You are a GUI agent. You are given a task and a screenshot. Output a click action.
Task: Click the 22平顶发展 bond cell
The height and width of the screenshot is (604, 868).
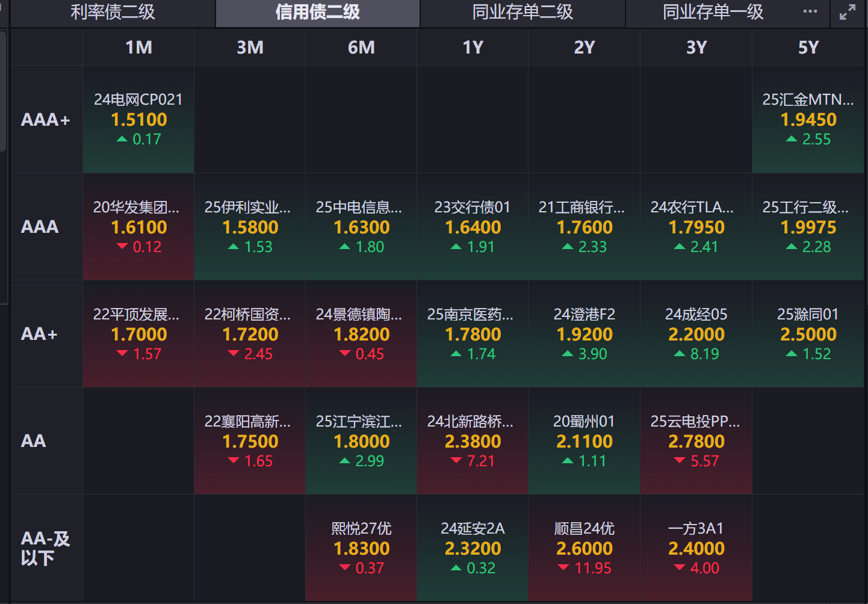pos(138,334)
